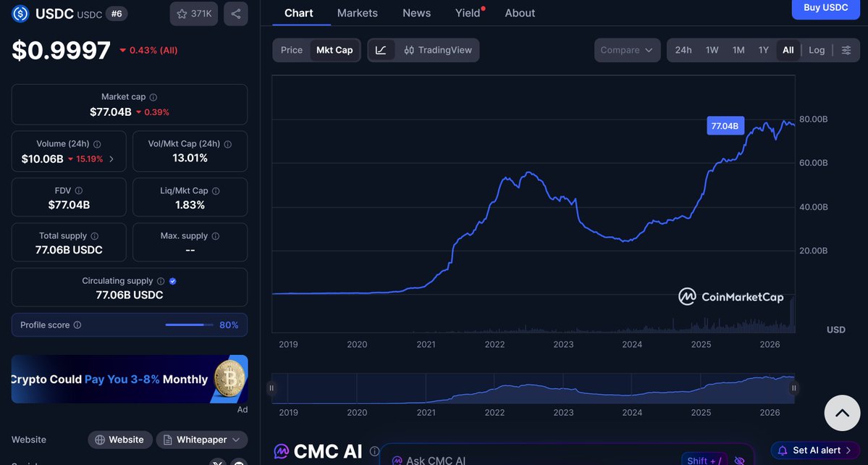Screen dimensions: 868x465
Task: Expand the Whitepaper dropdown
Action: pyautogui.click(x=201, y=440)
